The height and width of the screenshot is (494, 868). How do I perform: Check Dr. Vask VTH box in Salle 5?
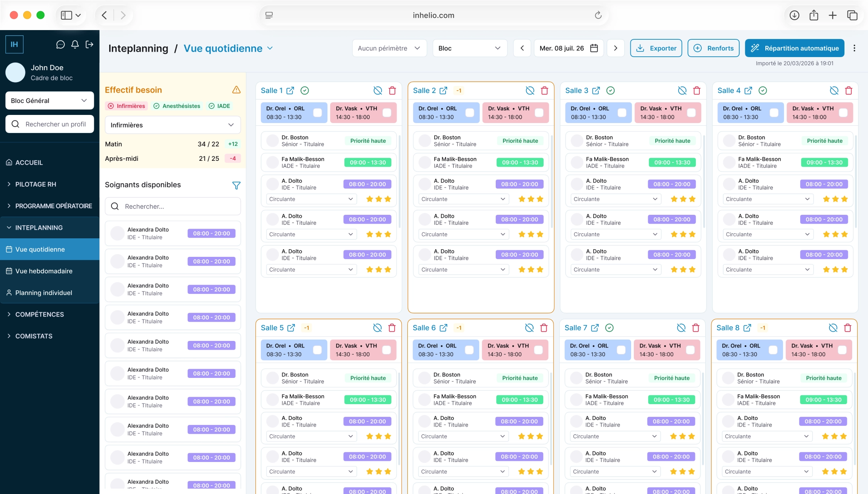(x=386, y=350)
